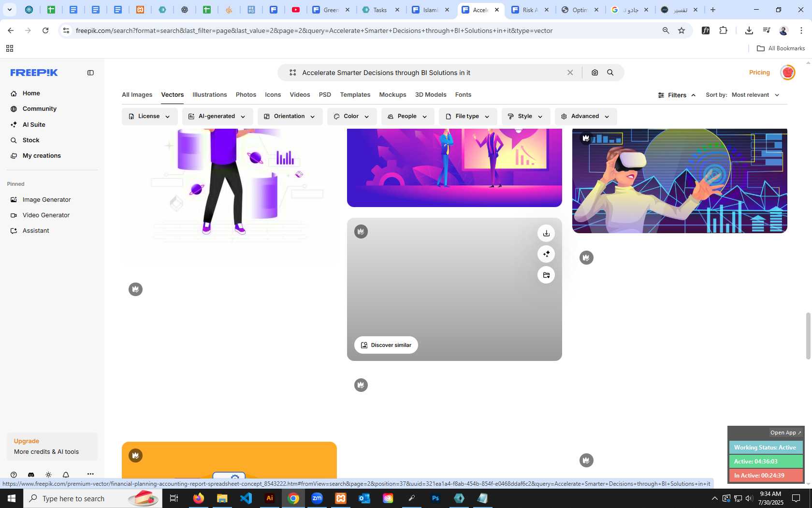Screen dimensions: 812x508
Task: Expand the Advanced filter dropdown
Action: pos(586,117)
